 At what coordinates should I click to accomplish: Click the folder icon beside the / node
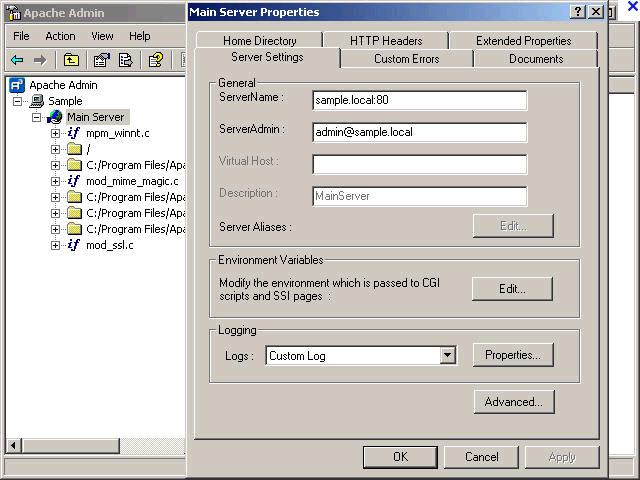coord(74,149)
